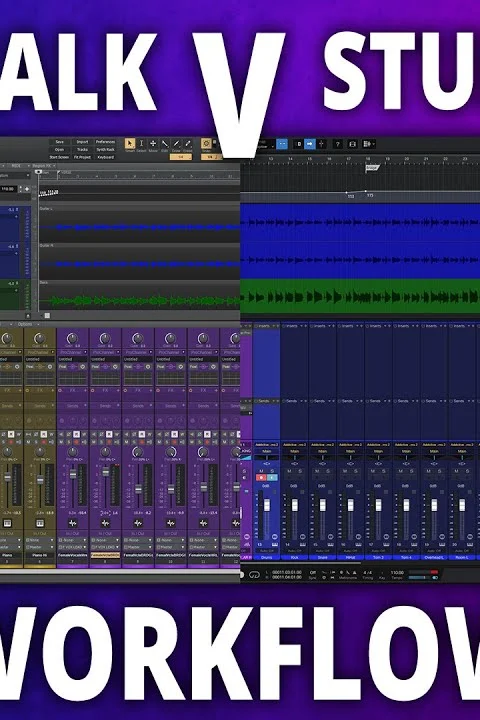This screenshot has width=480, height=720.
Task: Solo the Piano Hi strip in Cakewalk
Action: coord(37,442)
